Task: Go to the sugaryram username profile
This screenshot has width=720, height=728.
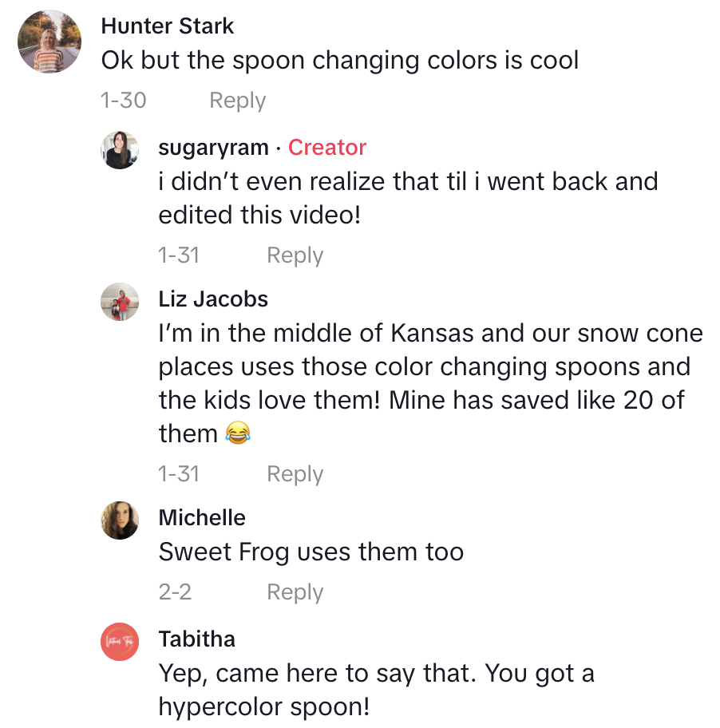Action: point(213,148)
